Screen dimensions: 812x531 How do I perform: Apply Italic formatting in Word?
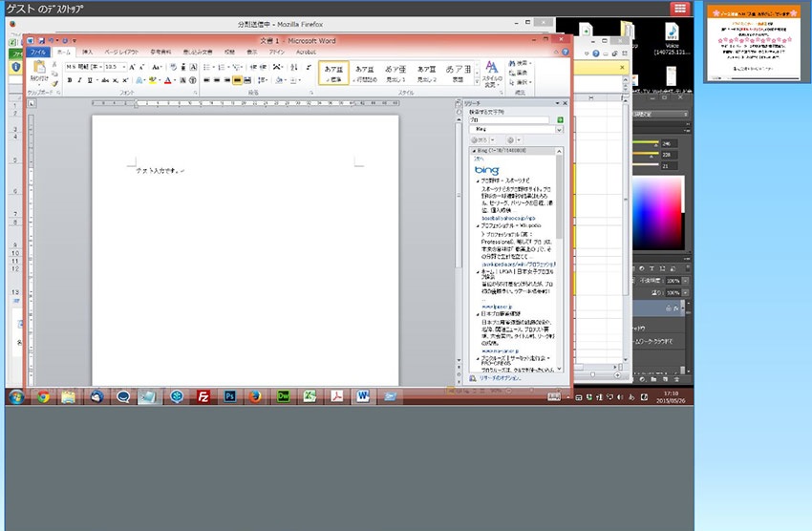click(79, 80)
